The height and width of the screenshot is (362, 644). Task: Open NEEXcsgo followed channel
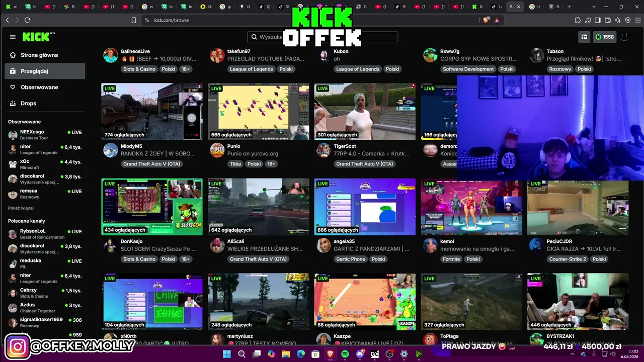pos(45,135)
